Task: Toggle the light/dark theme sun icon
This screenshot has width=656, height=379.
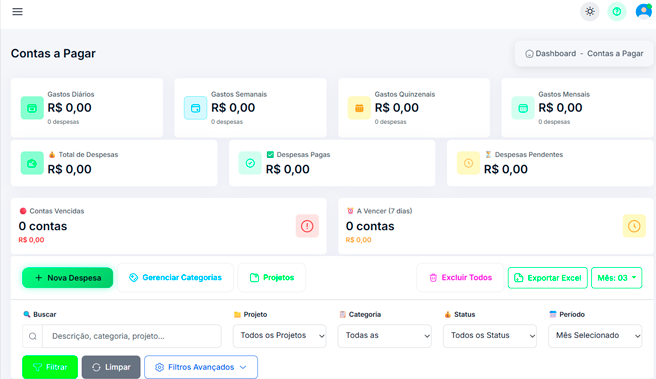Action: (x=590, y=11)
